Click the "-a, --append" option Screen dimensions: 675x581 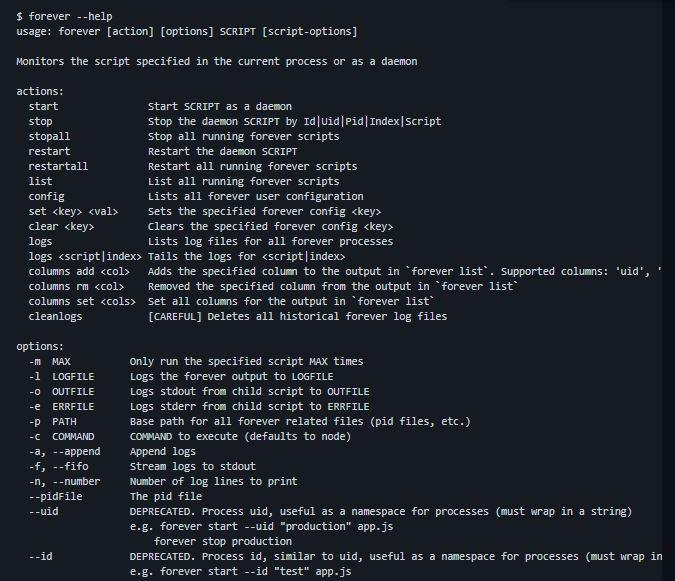[x=64, y=451]
